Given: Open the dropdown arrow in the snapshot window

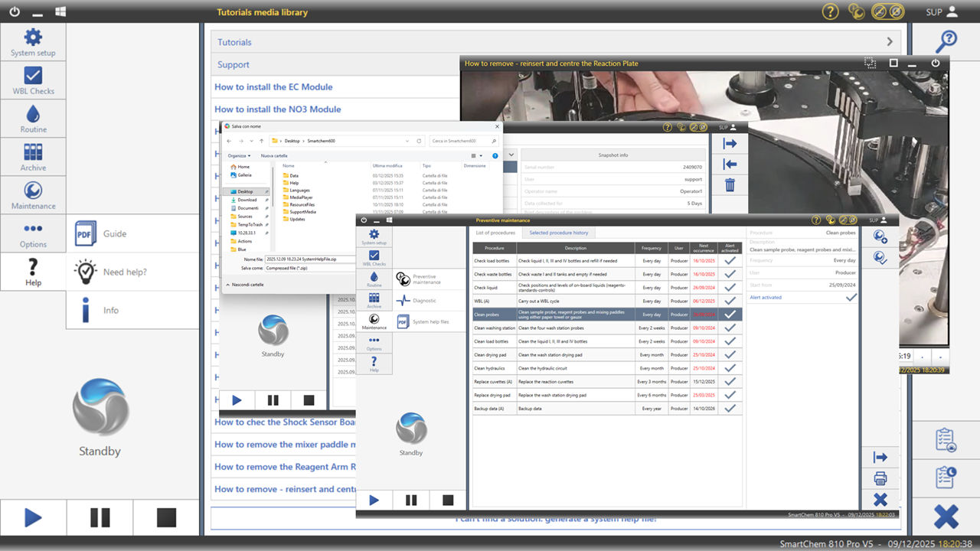Looking at the screenshot, I should (511, 155).
